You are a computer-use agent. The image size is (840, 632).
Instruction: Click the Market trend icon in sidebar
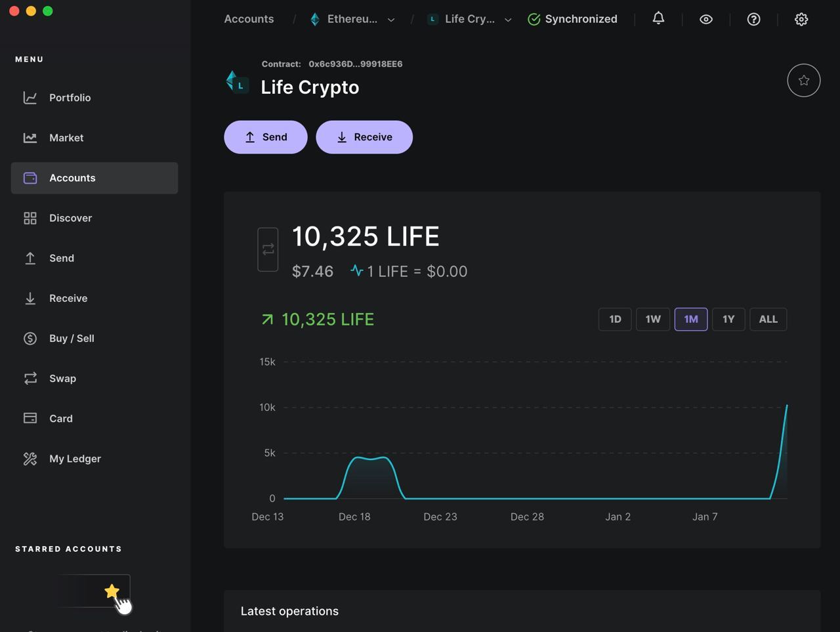click(x=30, y=138)
